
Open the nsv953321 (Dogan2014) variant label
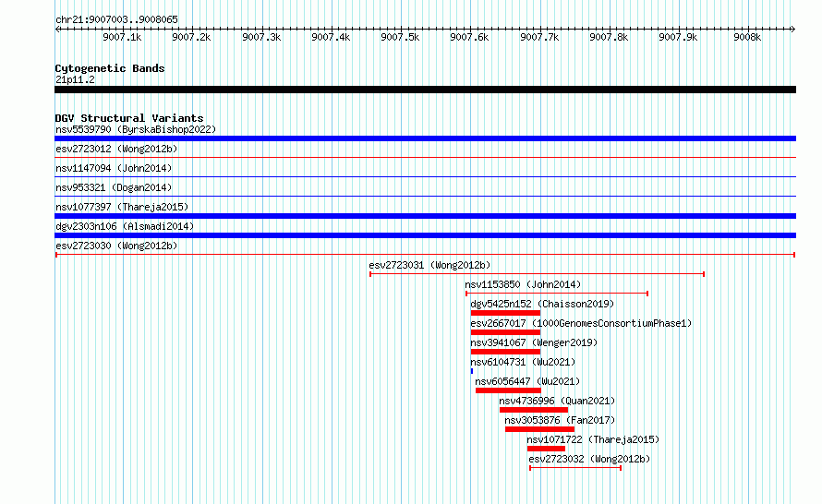[114, 187]
